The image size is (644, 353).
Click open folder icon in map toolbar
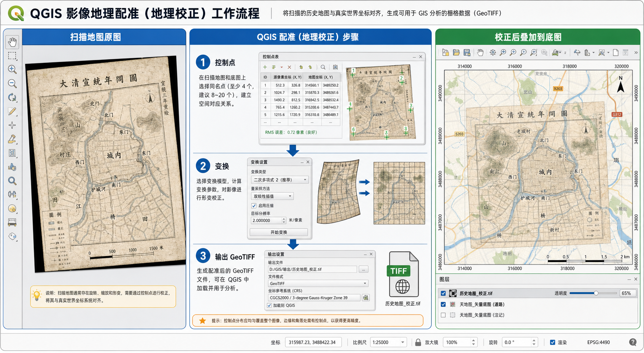coord(456,52)
